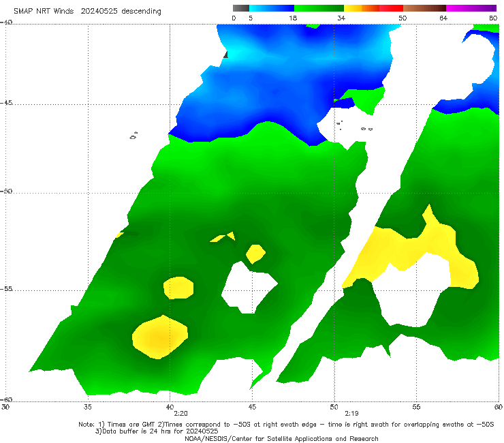This screenshot has width=504, height=443.
Task: Click the color scale label '18'
Action: 293,18
